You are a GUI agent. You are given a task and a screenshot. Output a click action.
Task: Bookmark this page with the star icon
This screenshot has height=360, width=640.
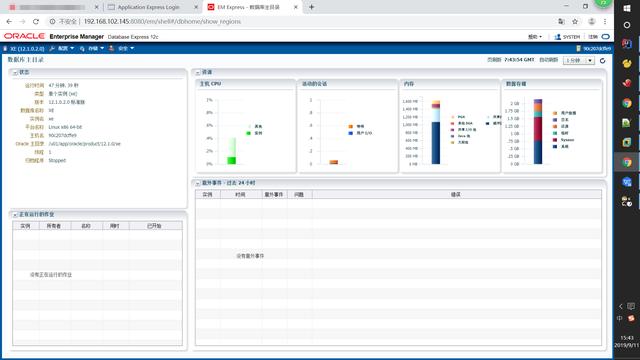click(x=575, y=21)
